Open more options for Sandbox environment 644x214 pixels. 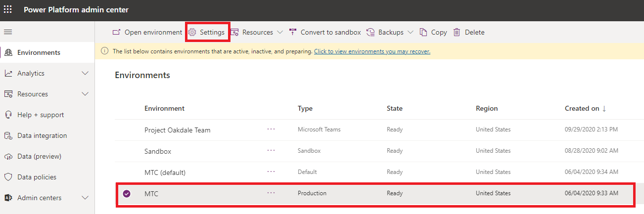271,150
